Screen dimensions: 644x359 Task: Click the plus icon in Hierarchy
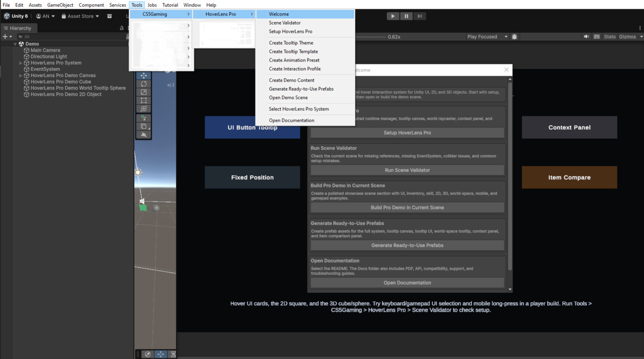[4, 36]
